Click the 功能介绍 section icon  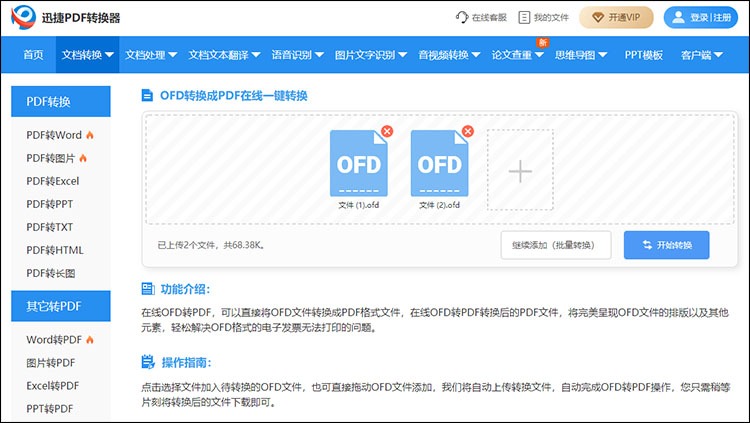(x=148, y=289)
